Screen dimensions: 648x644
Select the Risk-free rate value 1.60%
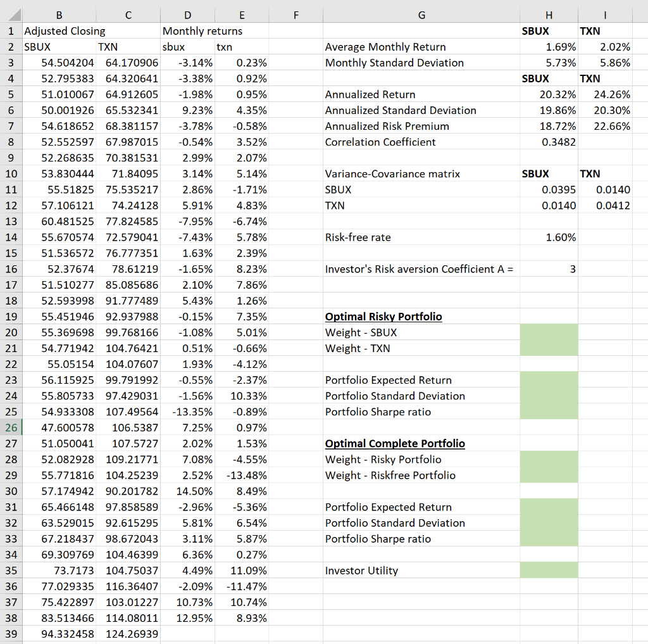[548, 237]
